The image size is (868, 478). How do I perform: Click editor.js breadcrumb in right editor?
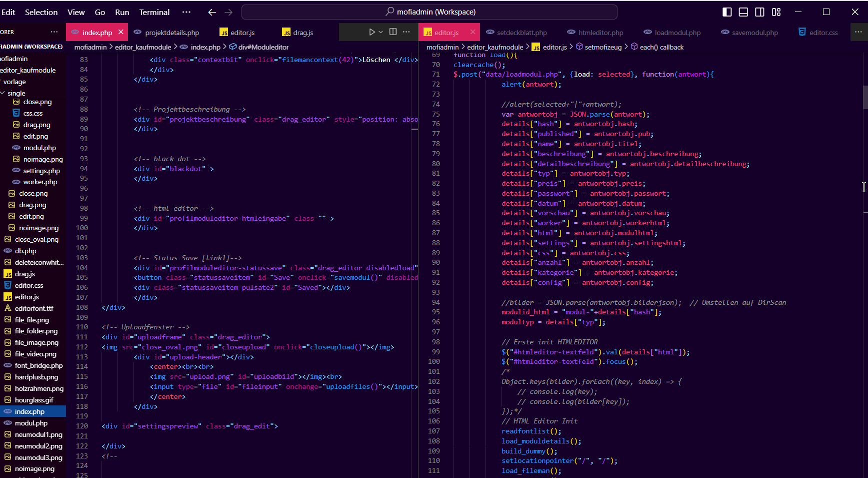pyautogui.click(x=555, y=47)
